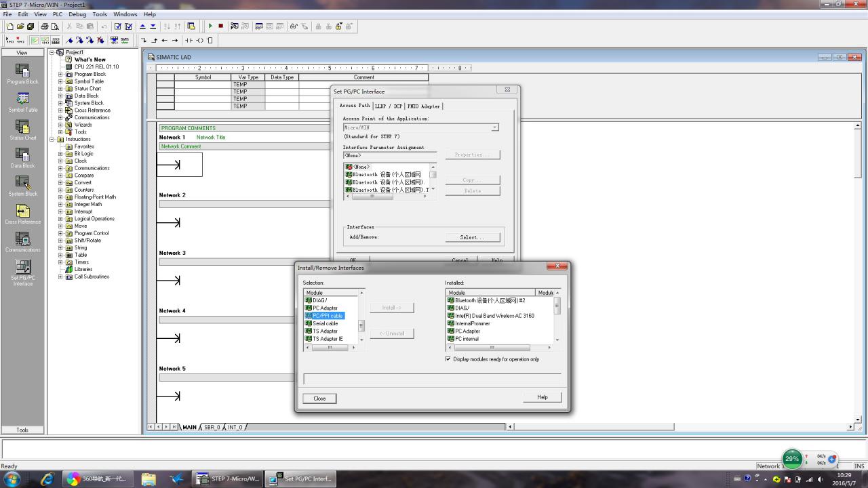
Task: Click the Installed list vertical scrollbar thumb
Action: (x=558, y=306)
